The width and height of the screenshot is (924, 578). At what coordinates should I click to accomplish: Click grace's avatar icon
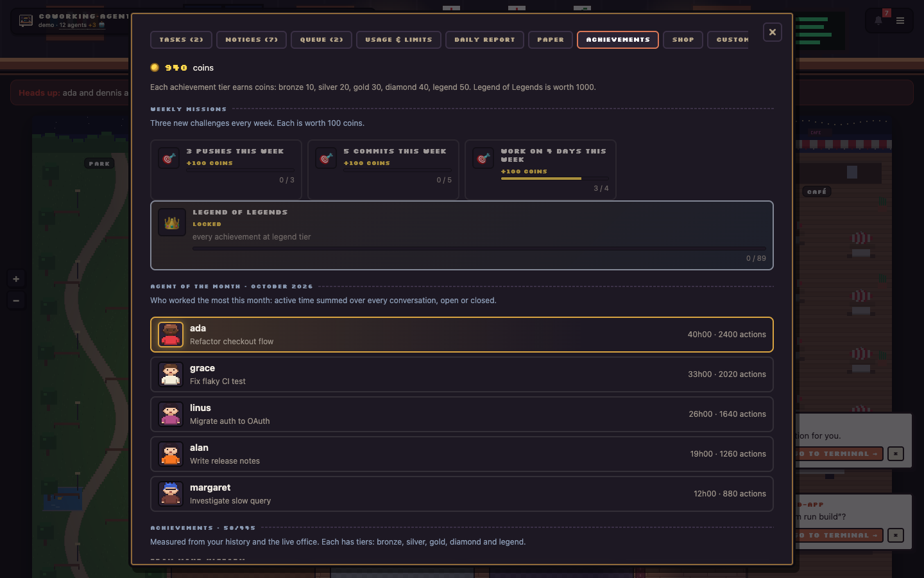point(171,374)
